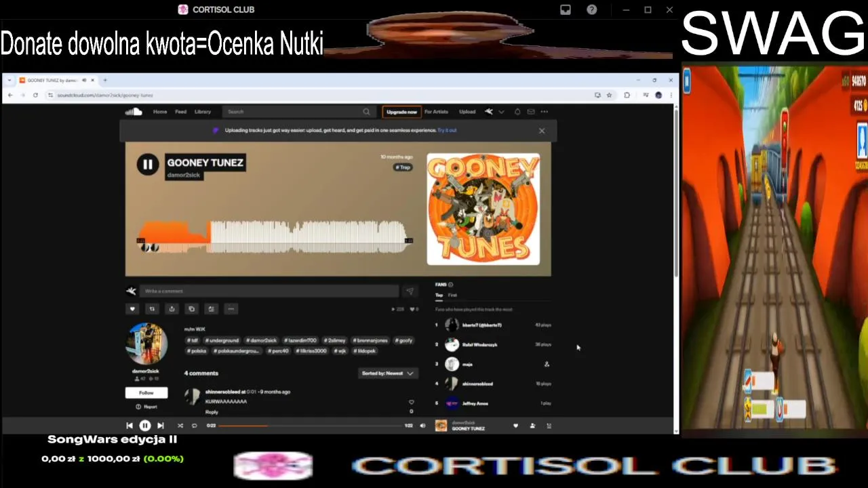Pause playback in the bottom player bar
868x488 pixels.
(x=144, y=426)
